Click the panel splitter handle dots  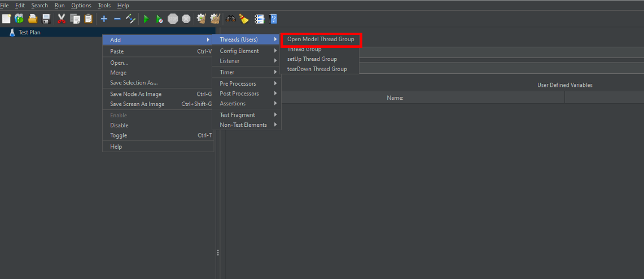218,253
